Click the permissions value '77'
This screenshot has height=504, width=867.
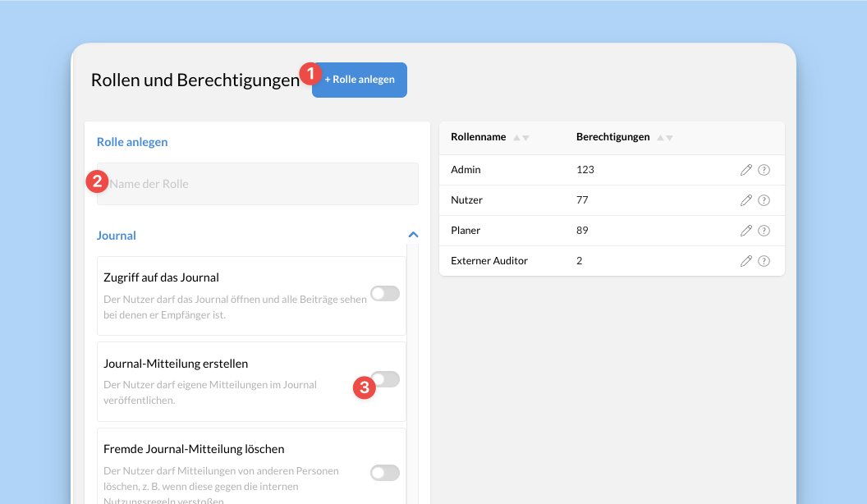582,200
